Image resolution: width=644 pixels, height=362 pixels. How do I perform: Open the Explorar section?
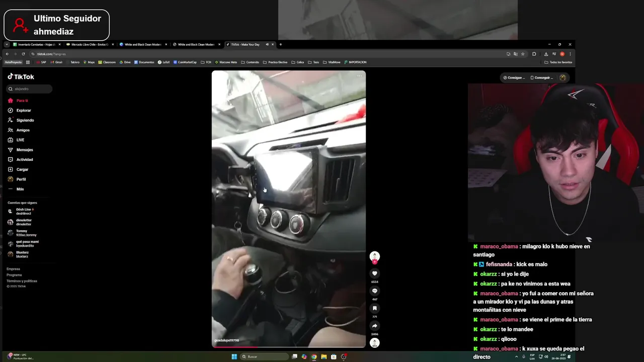tap(20, 110)
